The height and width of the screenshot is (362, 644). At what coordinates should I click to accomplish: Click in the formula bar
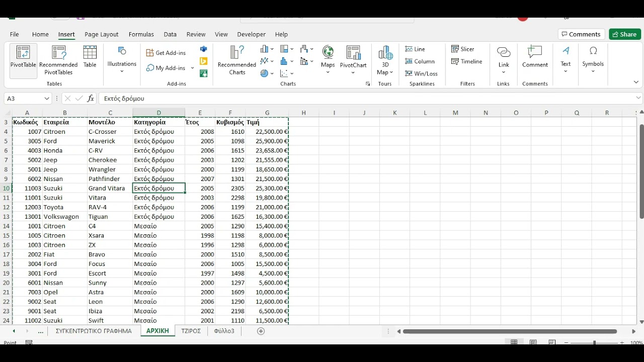(x=367, y=99)
